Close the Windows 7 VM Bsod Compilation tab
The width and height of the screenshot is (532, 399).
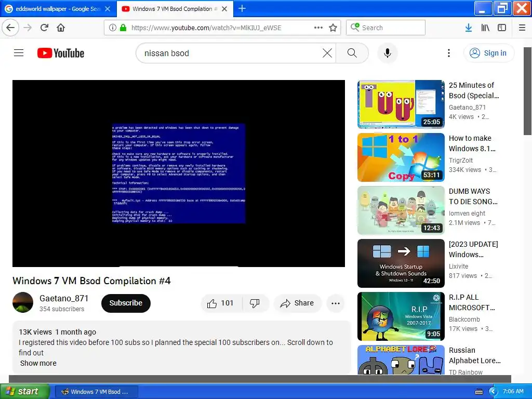tap(224, 9)
